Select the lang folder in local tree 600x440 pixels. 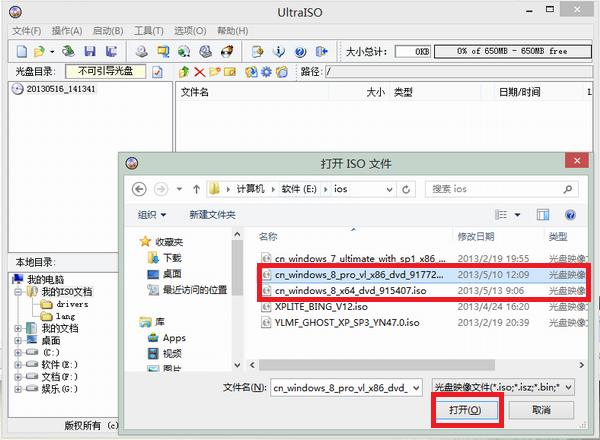click(x=65, y=316)
